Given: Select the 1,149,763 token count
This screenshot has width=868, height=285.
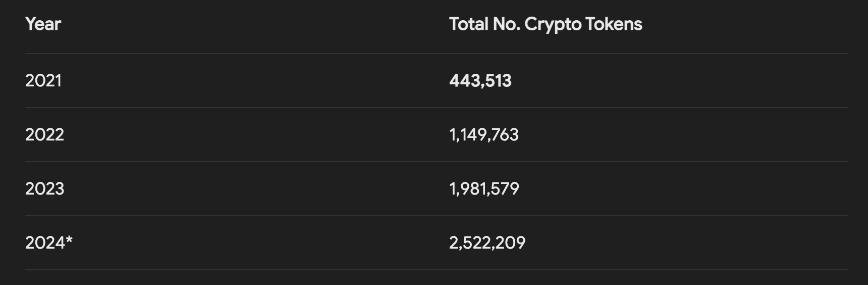Looking at the screenshot, I should click(x=483, y=135).
